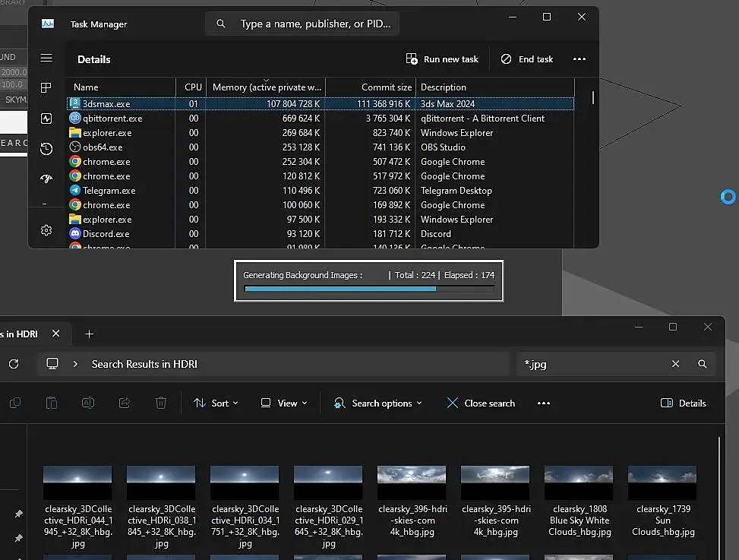The image size is (739, 560).
Task: Click End task button
Action: pyautogui.click(x=527, y=59)
